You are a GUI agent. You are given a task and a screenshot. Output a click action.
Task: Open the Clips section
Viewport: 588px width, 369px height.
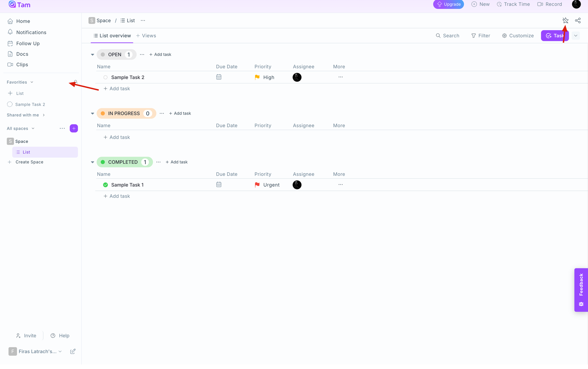click(22, 64)
